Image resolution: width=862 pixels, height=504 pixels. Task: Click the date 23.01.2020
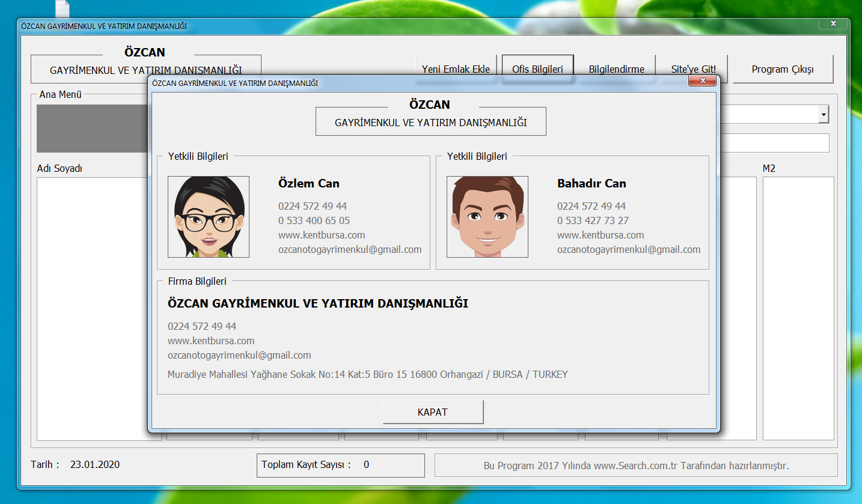(x=95, y=464)
